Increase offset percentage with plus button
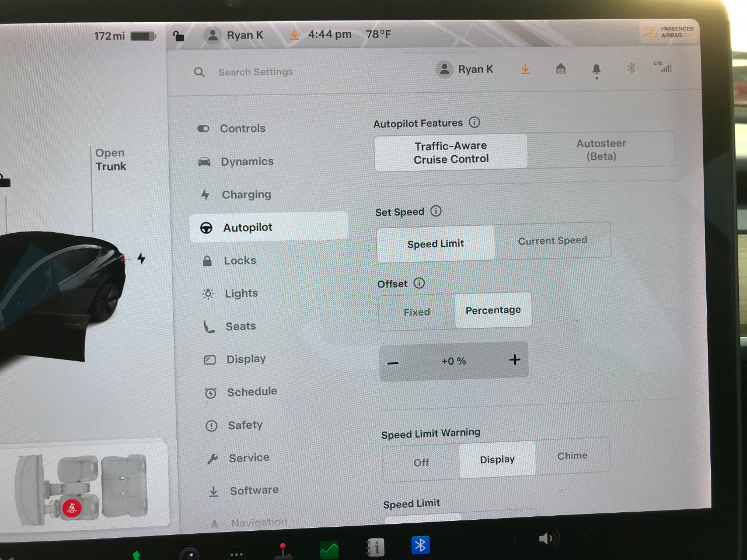The width and height of the screenshot is (747, 560). [514, 360]
